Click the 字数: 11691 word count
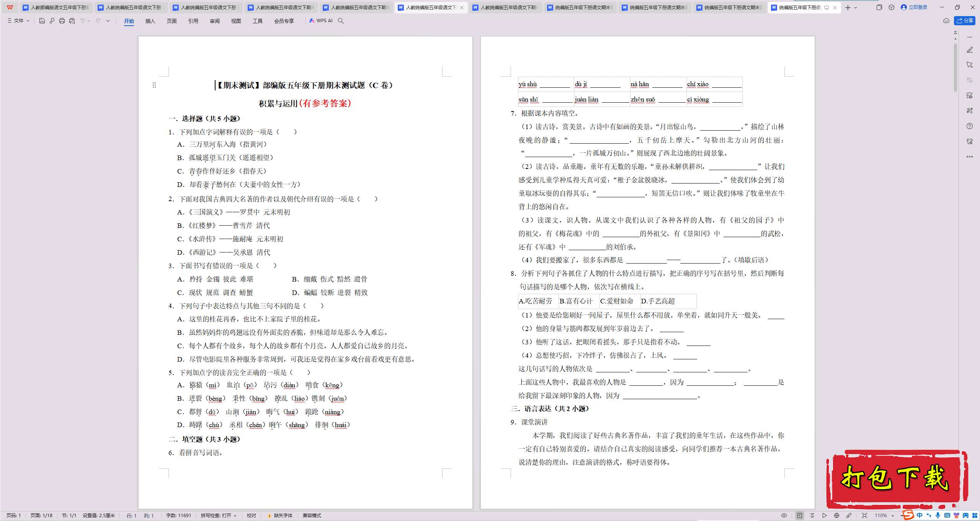The height and width of the screenshot is (521, 980). 178,516
